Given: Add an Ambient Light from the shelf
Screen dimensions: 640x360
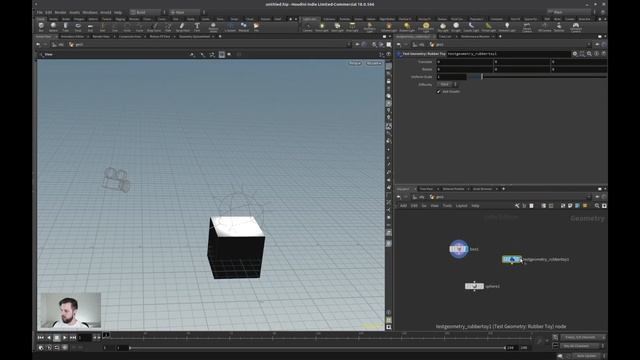Looking at the screenshot, I should 507,27.
